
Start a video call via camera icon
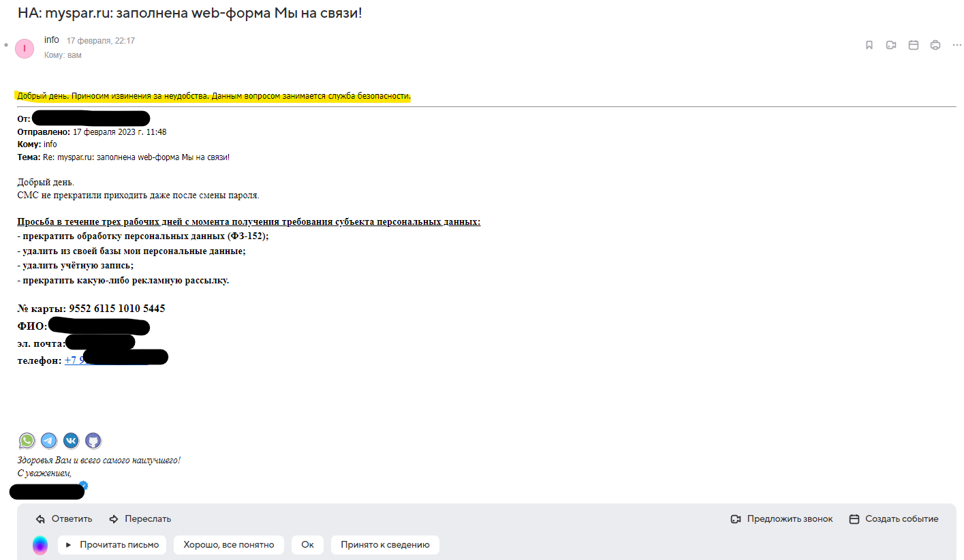pos(891,45)
